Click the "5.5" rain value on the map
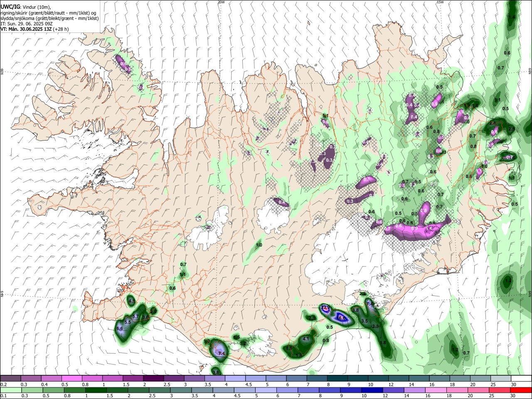 pos(128,322)
